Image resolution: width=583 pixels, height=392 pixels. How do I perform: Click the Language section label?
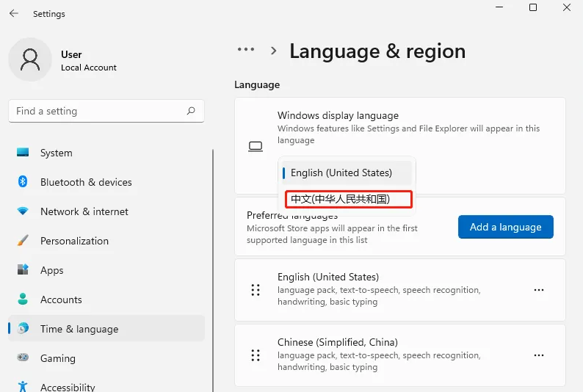pos(257,84)
